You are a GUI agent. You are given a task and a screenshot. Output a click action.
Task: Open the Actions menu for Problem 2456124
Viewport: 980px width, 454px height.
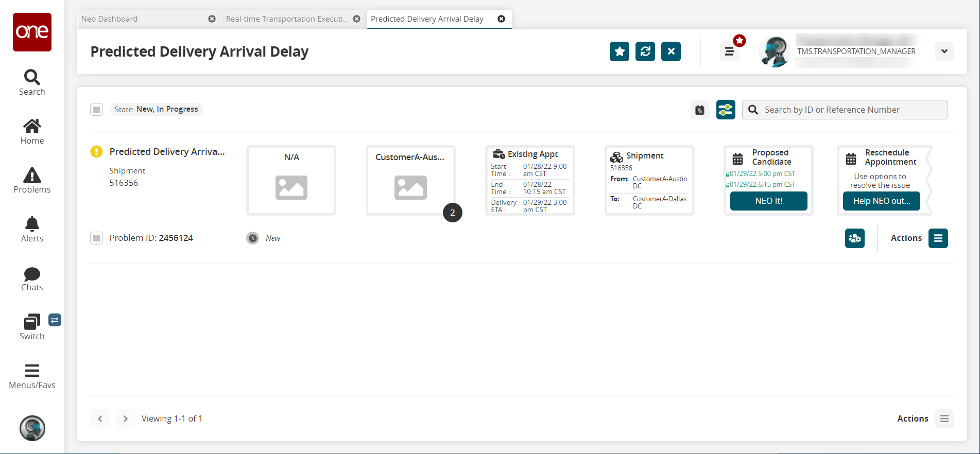(938, 238)
